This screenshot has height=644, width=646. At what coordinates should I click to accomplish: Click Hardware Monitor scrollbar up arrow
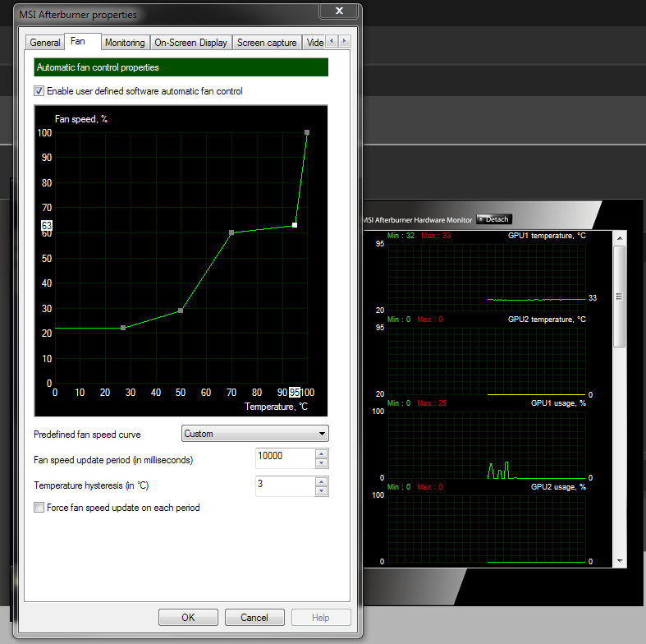click(x=619, y=238)
